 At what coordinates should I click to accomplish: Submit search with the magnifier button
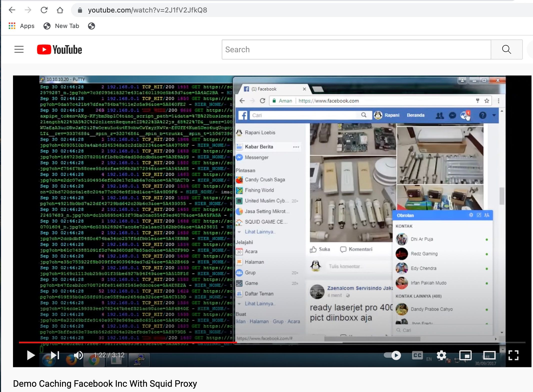pos(506,49)
